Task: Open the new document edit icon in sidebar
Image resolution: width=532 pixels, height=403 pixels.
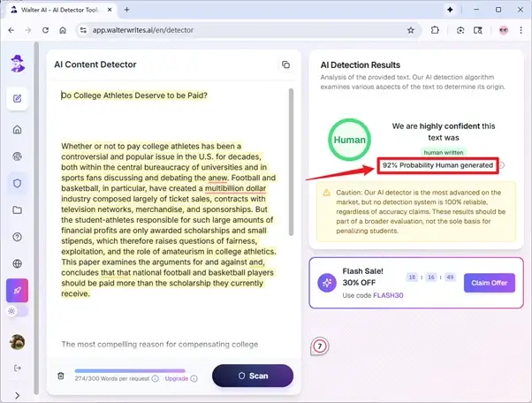Action: pyautogui.click(x=17, y=97)
